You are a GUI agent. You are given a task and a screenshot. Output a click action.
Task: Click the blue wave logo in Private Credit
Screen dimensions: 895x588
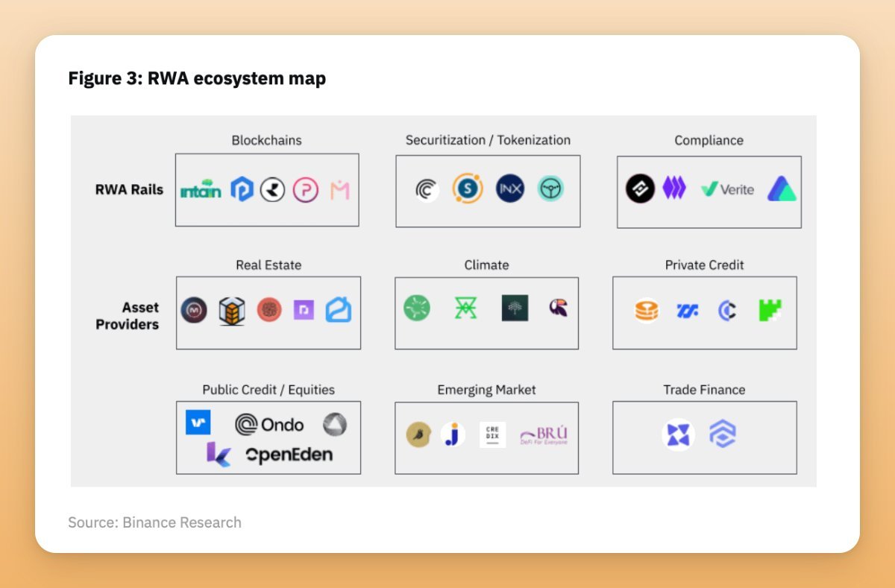pyautogui.click(x=687, y=310)
